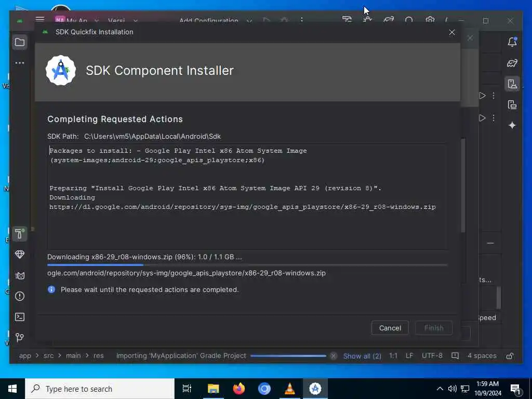532x399 pixels.
Task: Open the second device's three-dot menu
Action: click(x=494, y=118)
